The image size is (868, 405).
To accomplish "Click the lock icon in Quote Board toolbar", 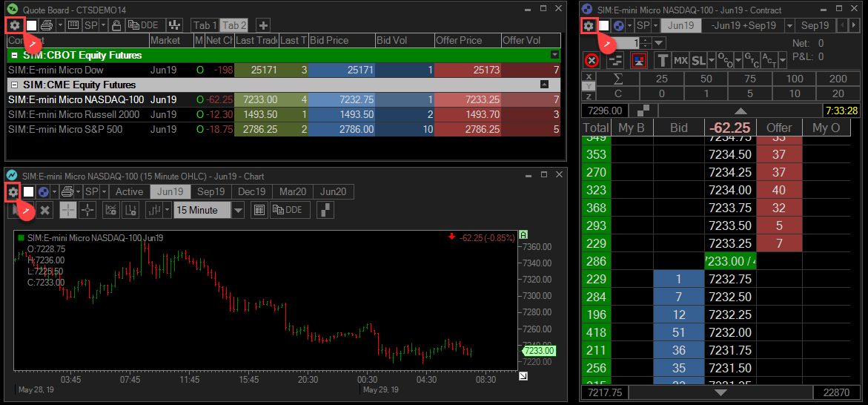I will pyautogui.click(x=116, y=24).
